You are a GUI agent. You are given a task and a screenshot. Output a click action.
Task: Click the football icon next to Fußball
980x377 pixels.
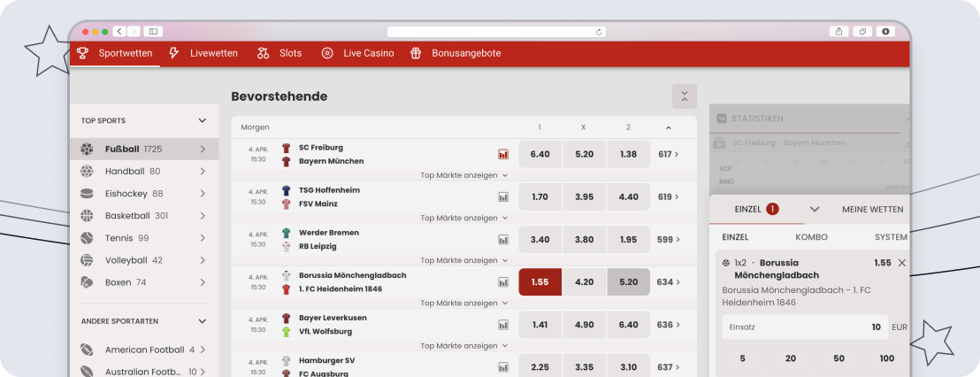(x=87, y=149)
